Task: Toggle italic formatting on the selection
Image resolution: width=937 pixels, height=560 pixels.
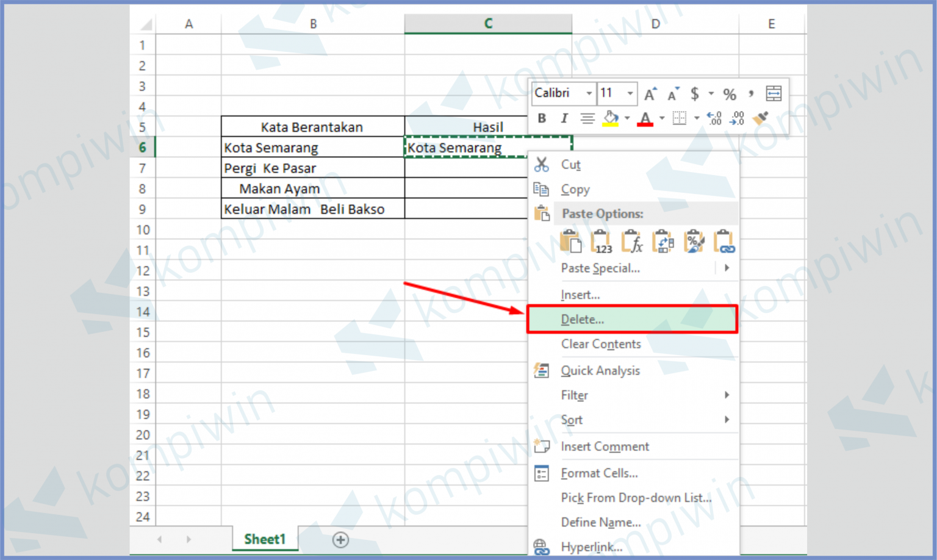Action: pos(564,118)
